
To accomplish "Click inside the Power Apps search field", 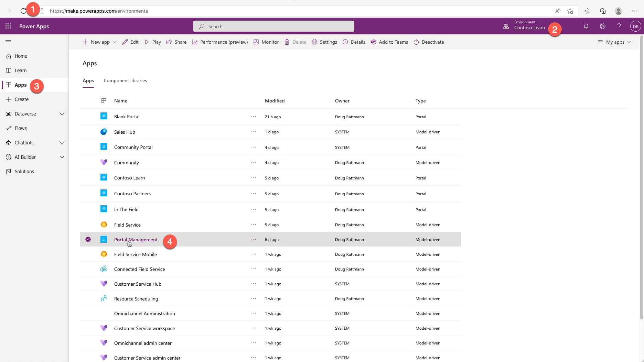I will 273,26.
